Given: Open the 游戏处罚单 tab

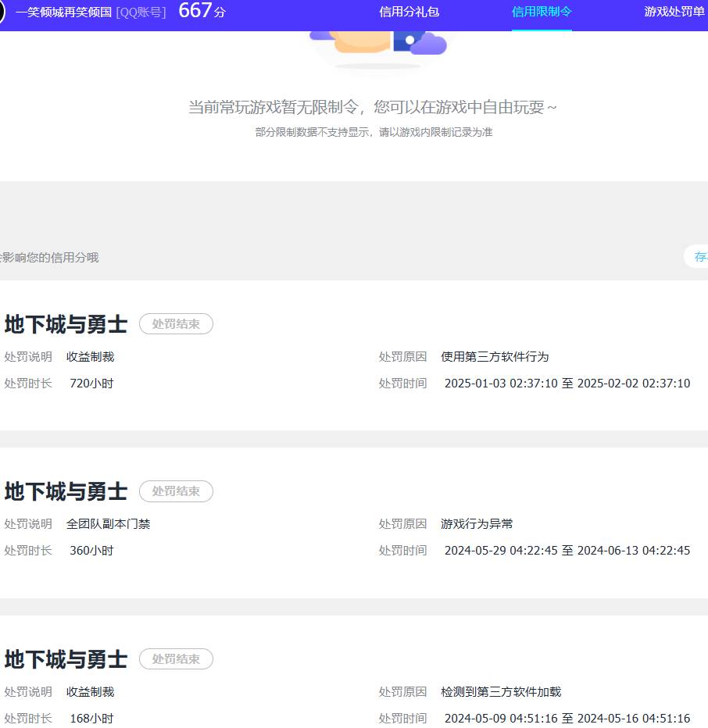Looking at the screenshot, I should coord(674,12).
